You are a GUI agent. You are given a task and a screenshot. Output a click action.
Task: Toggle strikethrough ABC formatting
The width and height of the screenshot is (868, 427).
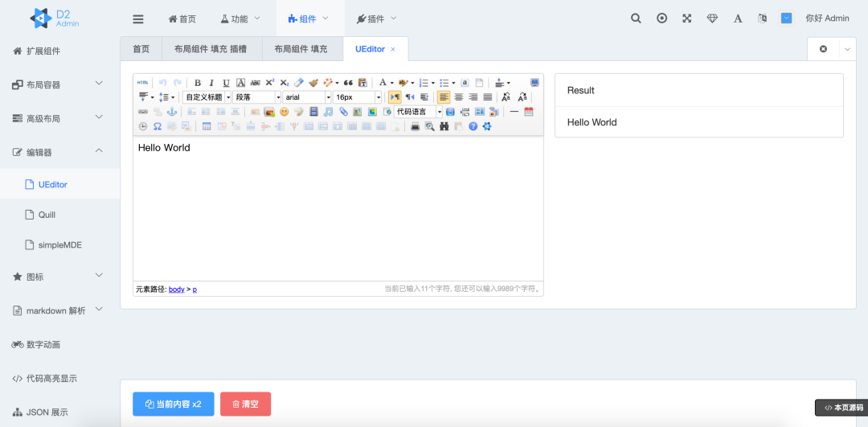click(x=256, y=83)
